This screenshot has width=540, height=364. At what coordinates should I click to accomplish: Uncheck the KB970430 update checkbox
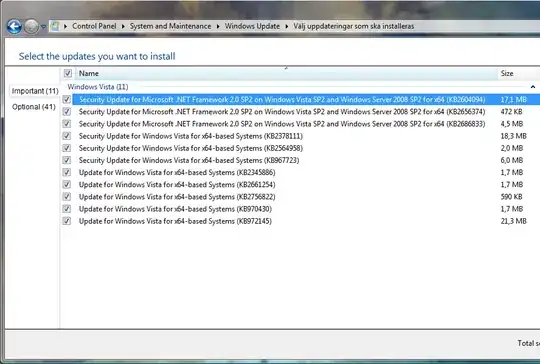[67, 209]
